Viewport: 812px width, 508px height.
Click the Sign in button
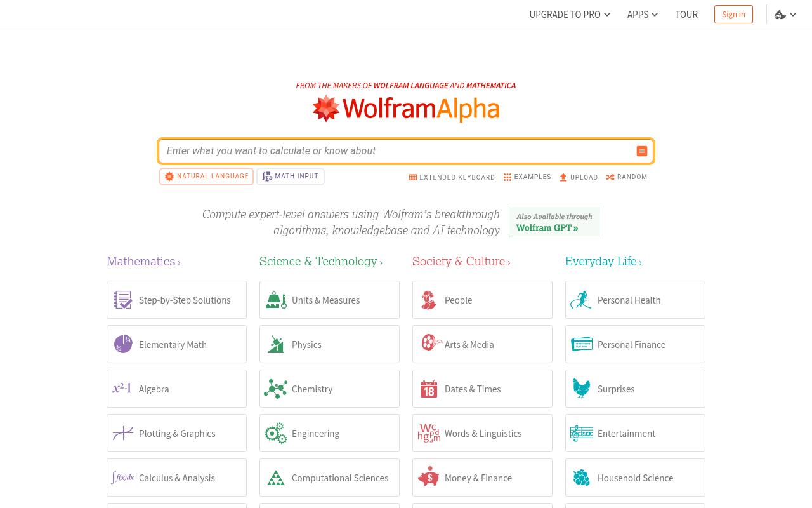tap(733, 13)
